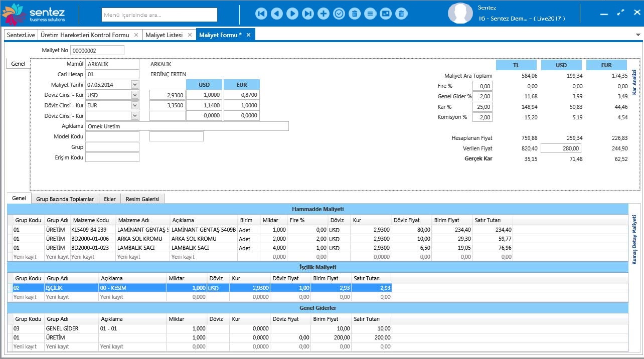Click the Komisyon % input box

[482, 117]
